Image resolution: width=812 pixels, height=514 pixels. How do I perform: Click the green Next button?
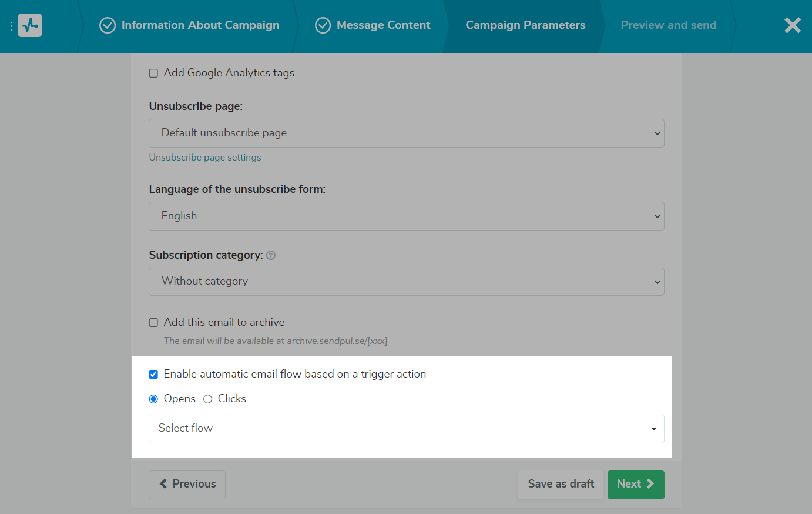(x=635, y=484)
